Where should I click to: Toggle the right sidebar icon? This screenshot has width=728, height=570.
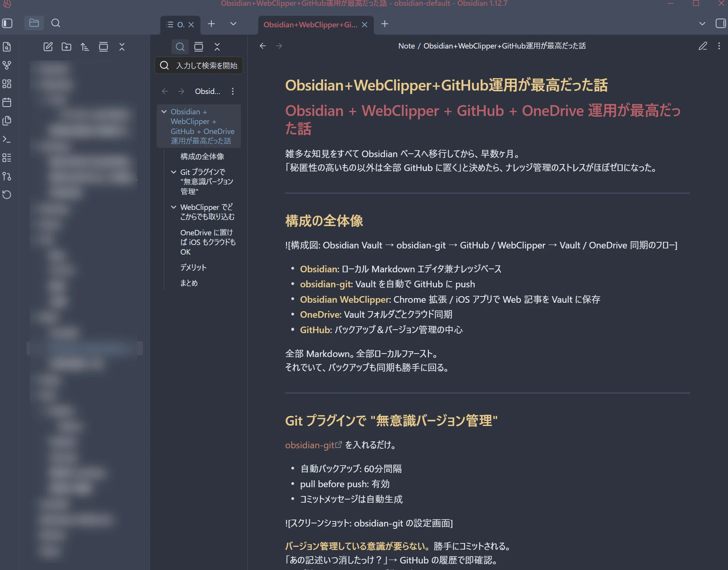click(x=720, y=23)
